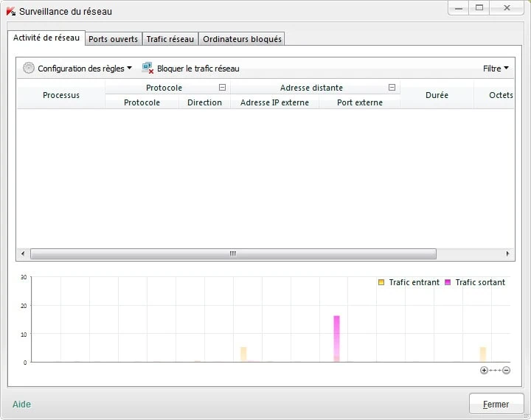Switch to the Ports ouverts tab
531x420 pixels.
pos(113,39)
